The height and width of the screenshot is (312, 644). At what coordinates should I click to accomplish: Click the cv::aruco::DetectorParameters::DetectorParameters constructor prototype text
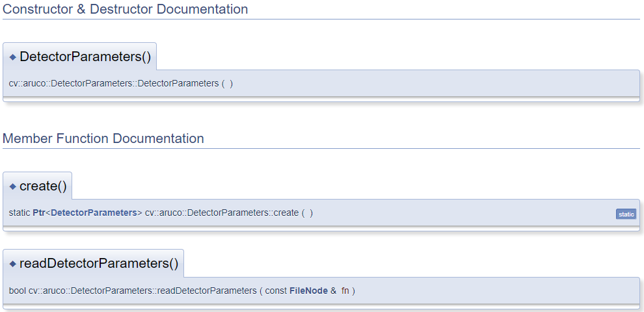click(114, 83)
